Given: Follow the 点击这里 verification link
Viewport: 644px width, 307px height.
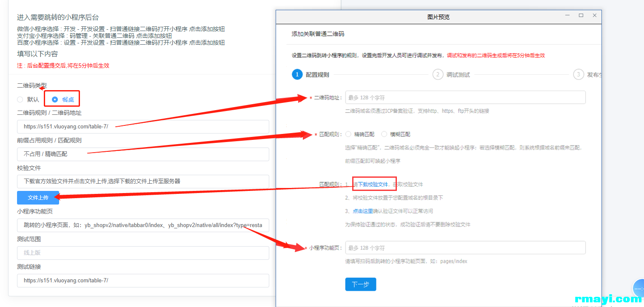Looking at the screenshot, I should point(362,211).
